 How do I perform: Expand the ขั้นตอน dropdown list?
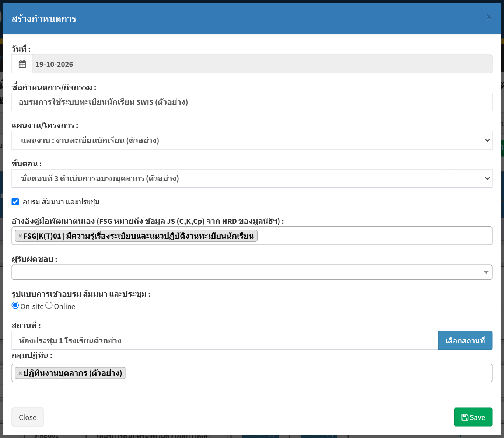(x=252, y=178)
